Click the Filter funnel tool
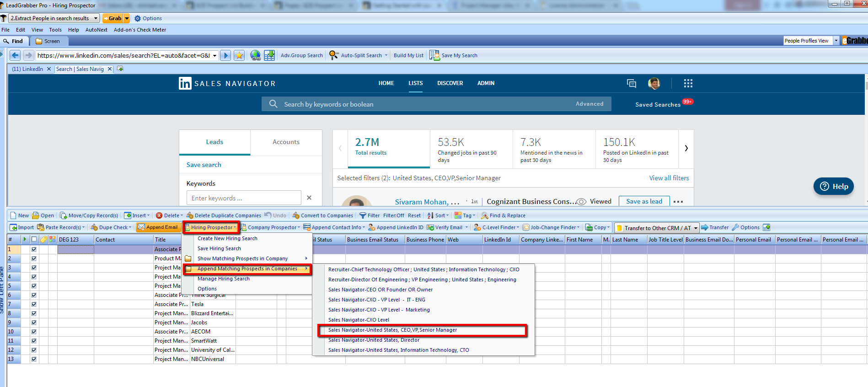The width and height of the screenshot is (868, 387). click(370, 215)
